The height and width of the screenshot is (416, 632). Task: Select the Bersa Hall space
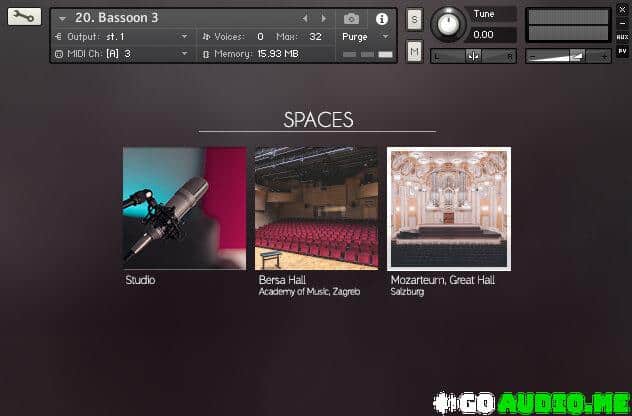[x=316, y=208]
